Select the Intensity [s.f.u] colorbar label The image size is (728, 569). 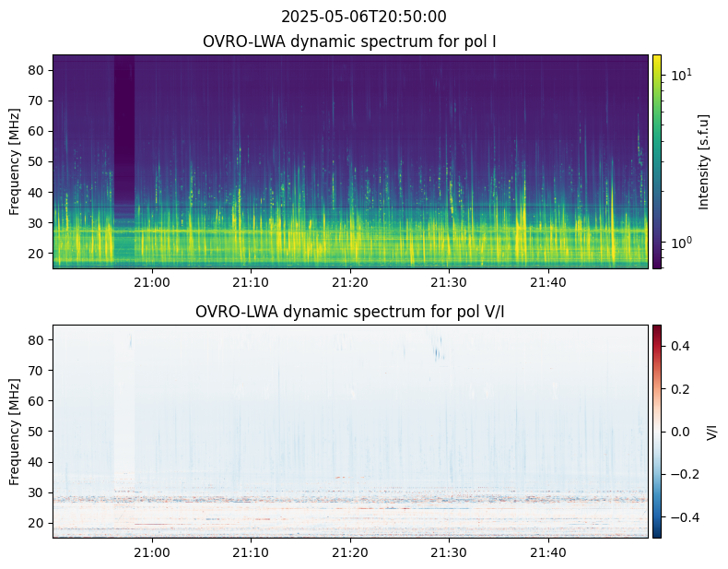(705, 161)
